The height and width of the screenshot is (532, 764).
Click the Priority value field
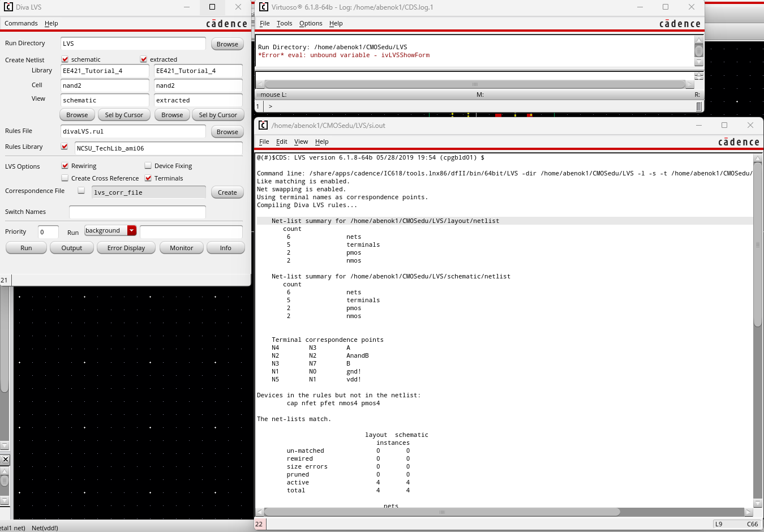48,232
